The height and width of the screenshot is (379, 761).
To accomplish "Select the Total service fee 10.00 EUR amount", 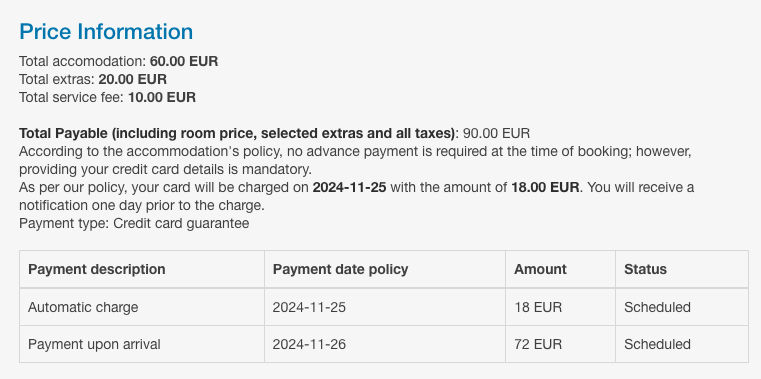I will tap(162, 98).
